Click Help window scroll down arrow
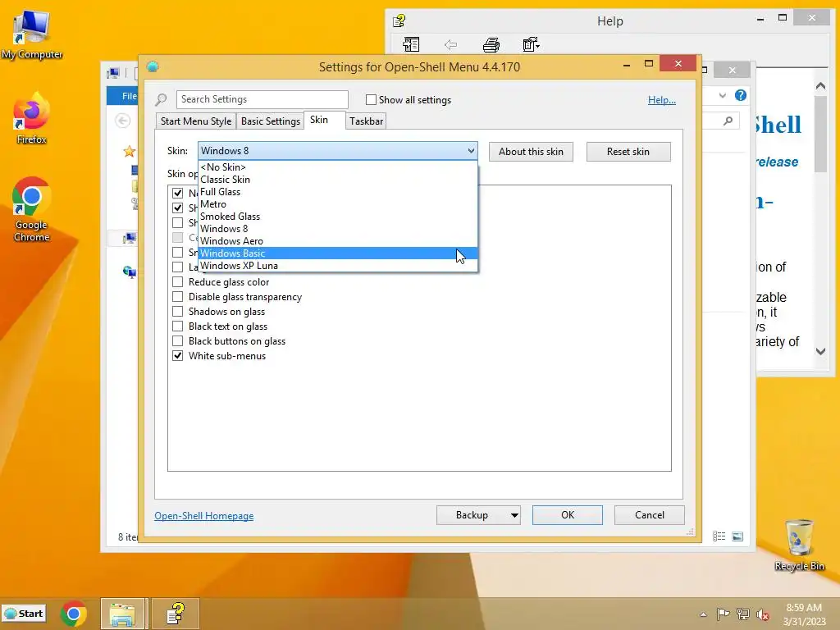Image resolution: width=840 pixels, height=630 pixels. [x=820, y=351]
